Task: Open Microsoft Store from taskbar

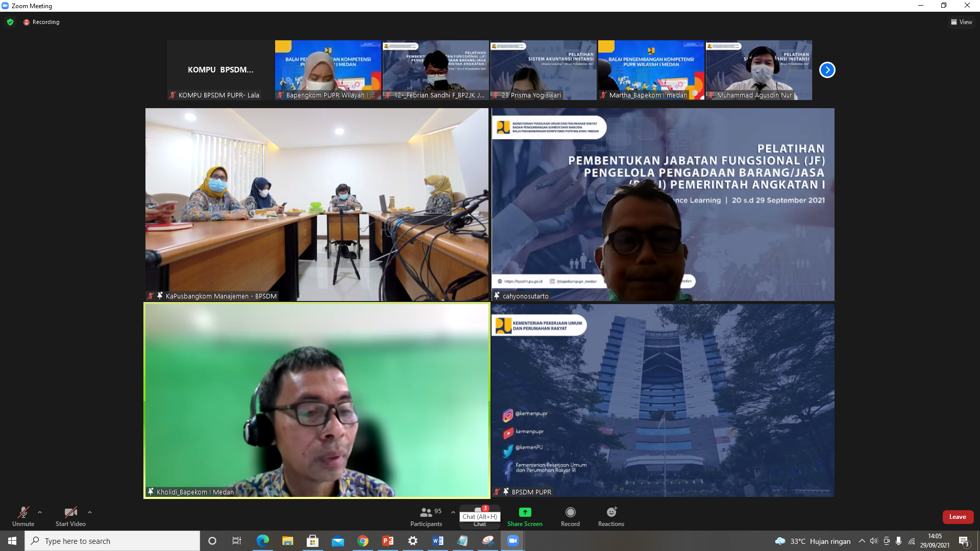Action: (x=313, y=541)
